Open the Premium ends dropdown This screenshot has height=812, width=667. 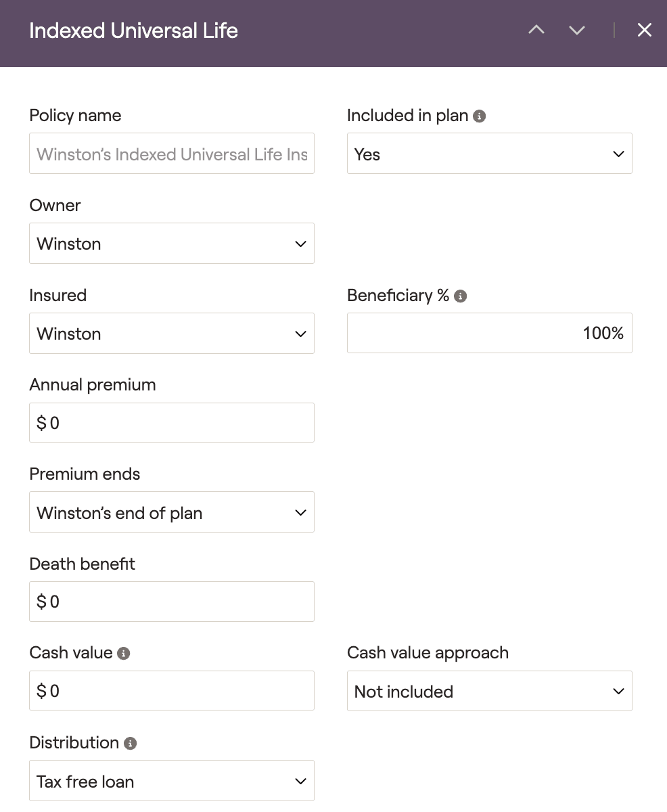tap(171, 512)
